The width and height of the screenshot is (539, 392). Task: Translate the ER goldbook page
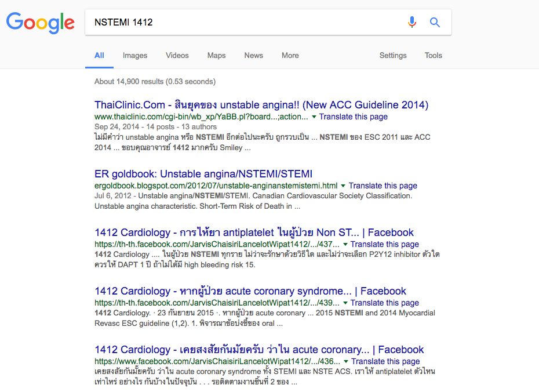coord(383,186)
